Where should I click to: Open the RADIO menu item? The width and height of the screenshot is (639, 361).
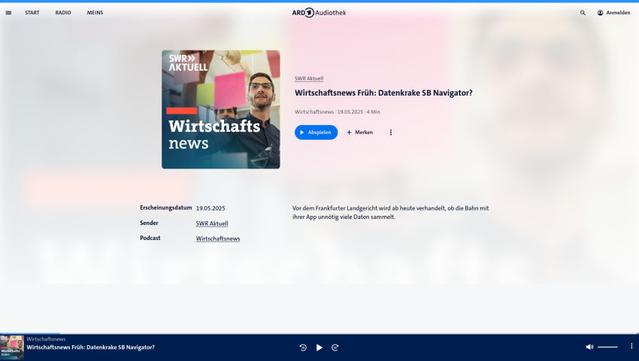(63, 13)
